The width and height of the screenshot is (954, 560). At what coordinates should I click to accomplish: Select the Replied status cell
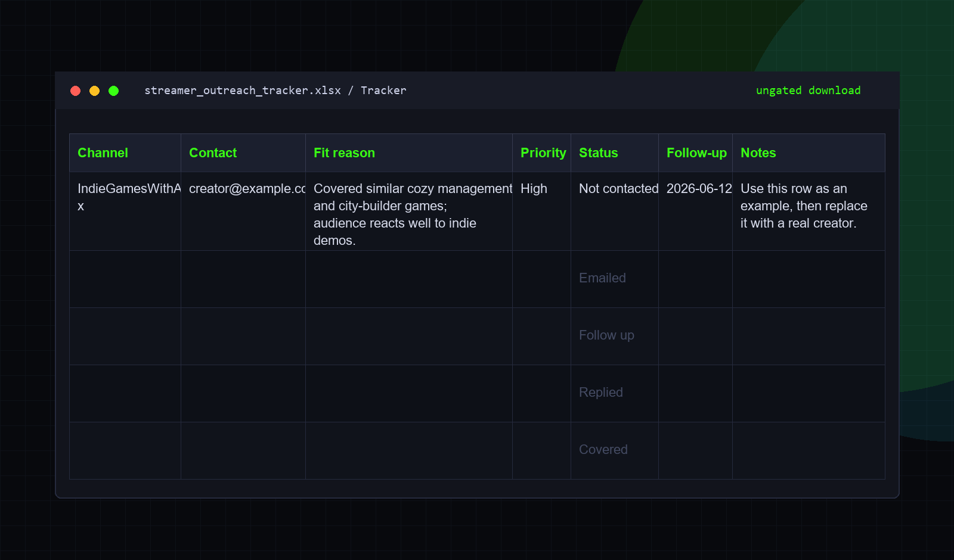(x=615, y=394)
